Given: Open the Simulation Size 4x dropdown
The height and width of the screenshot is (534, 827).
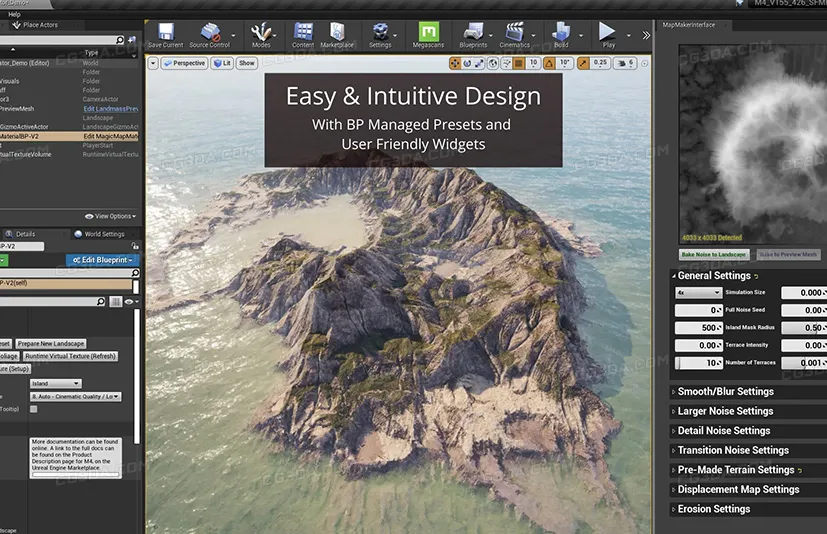Looking at the screenshot, I should tap(698, 292).
